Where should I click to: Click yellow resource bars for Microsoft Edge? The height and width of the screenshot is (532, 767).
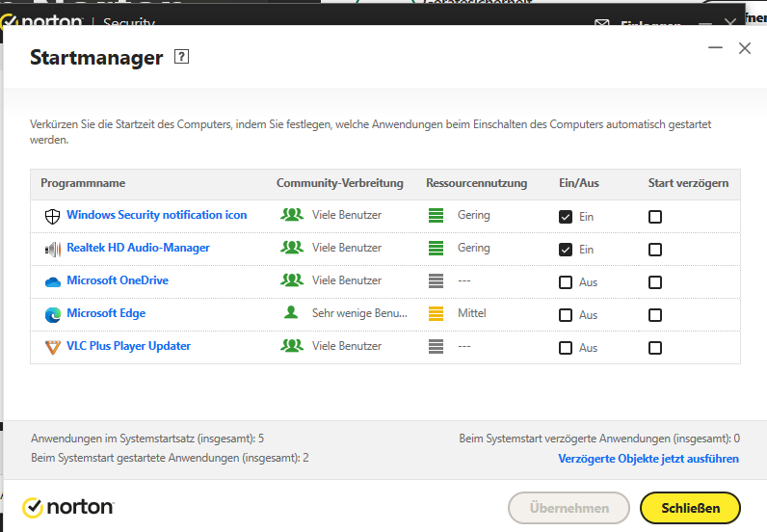[x=436, y=314]
